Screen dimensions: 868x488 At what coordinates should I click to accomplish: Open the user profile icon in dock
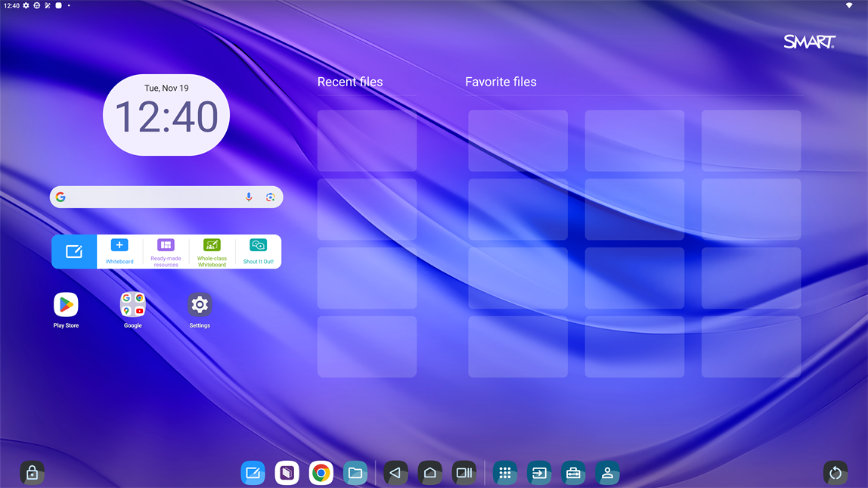click(607, 473)
